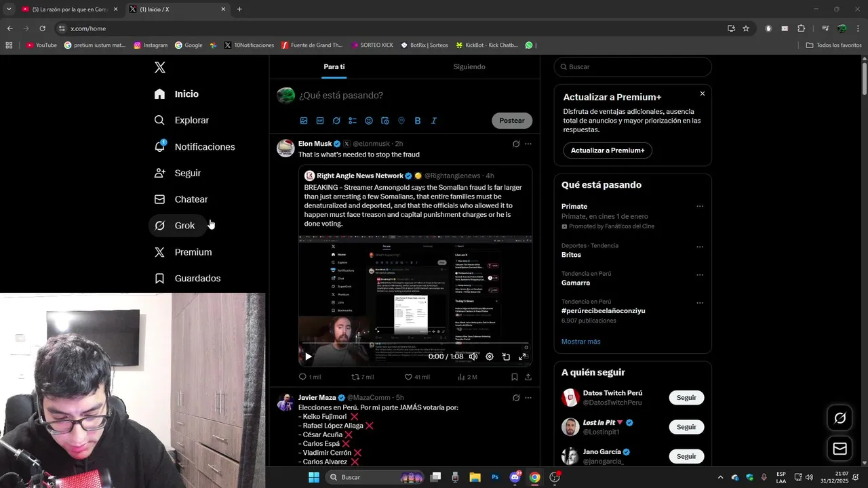Open video playback settings gear
This screenshot has width=868, height=488.
490,357
